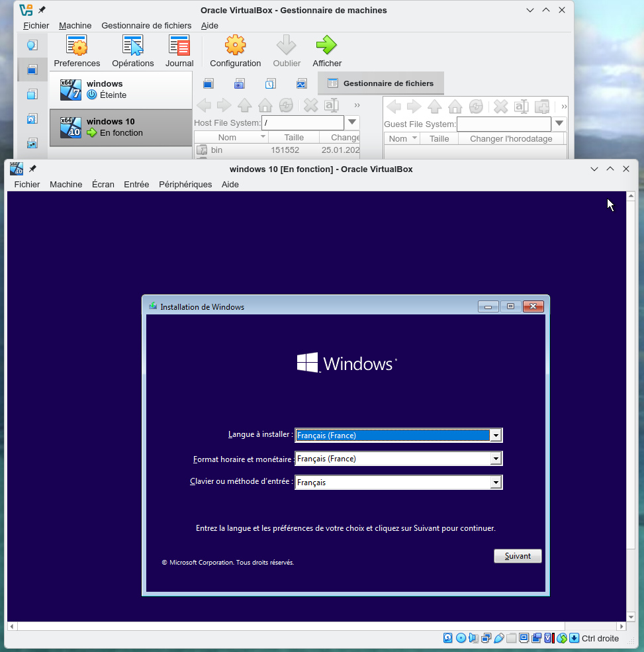This screenshot has height=652, width=644.
Task: Click the optical disc status bar icon
Action: pyautogui.click(x=461, y=638)
